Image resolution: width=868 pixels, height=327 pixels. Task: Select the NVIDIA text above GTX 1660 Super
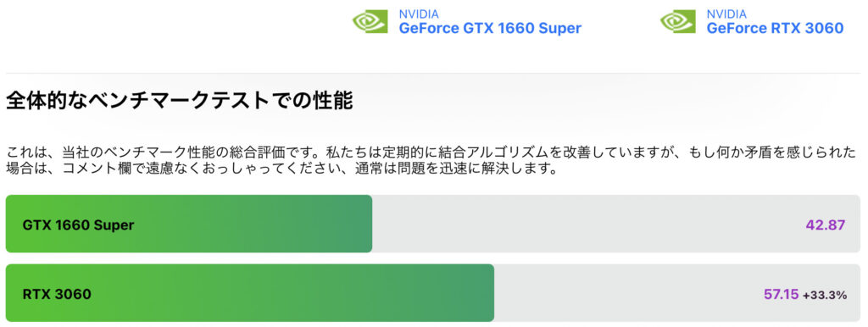click(x=419, y=14)
